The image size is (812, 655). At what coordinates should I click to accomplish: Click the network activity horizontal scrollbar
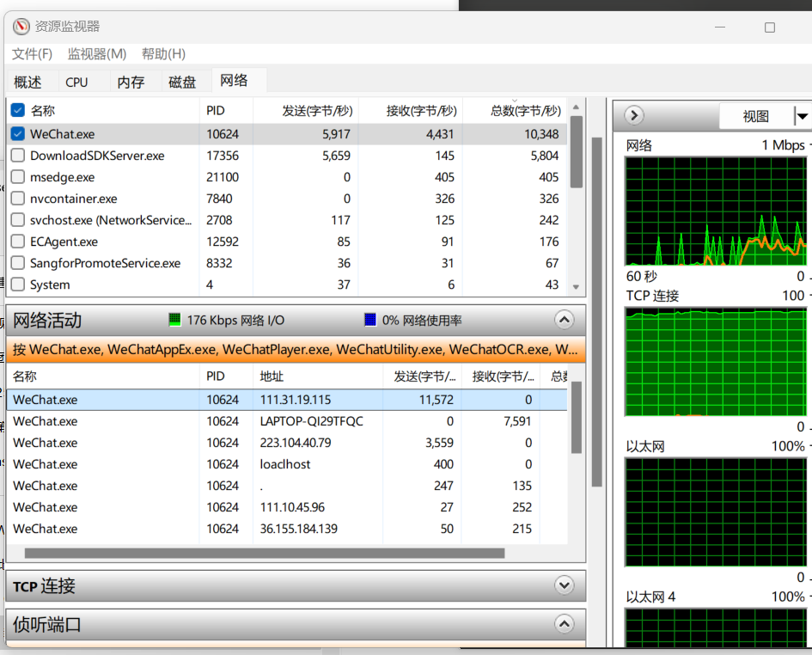tap(265, 553)
